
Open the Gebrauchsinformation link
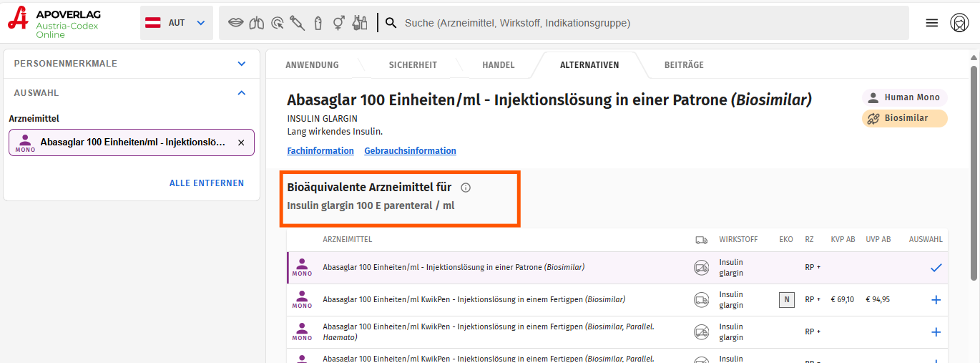click(410, 151)
